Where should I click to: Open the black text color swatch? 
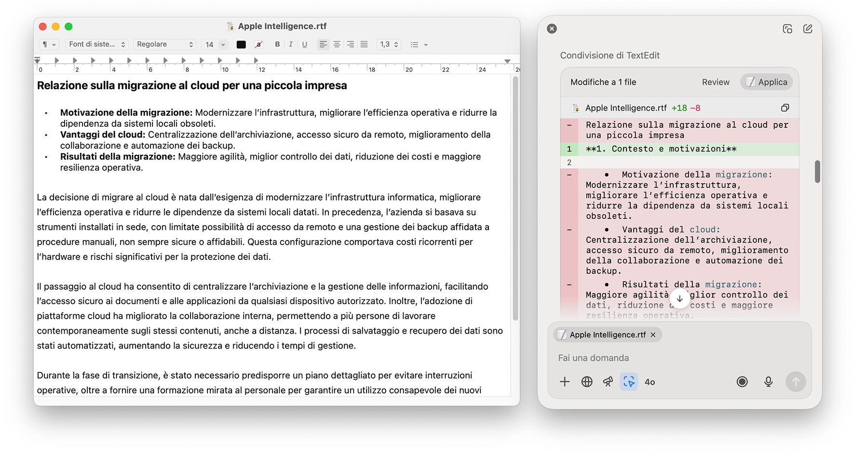(241, 44)
